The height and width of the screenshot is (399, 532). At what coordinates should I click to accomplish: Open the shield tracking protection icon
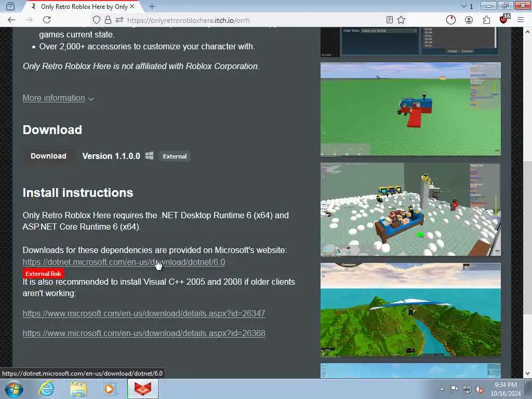(x=97, y=20)
